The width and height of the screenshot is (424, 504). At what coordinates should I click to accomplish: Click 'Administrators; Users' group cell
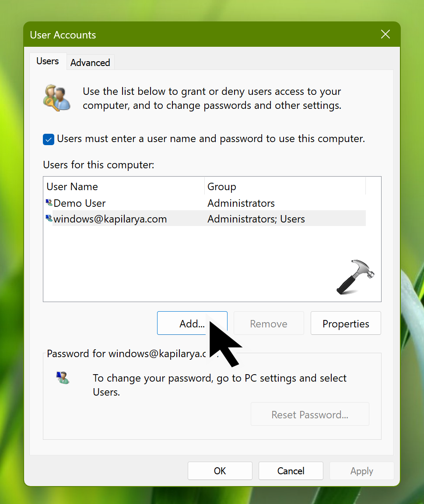[x=256, y=219]
